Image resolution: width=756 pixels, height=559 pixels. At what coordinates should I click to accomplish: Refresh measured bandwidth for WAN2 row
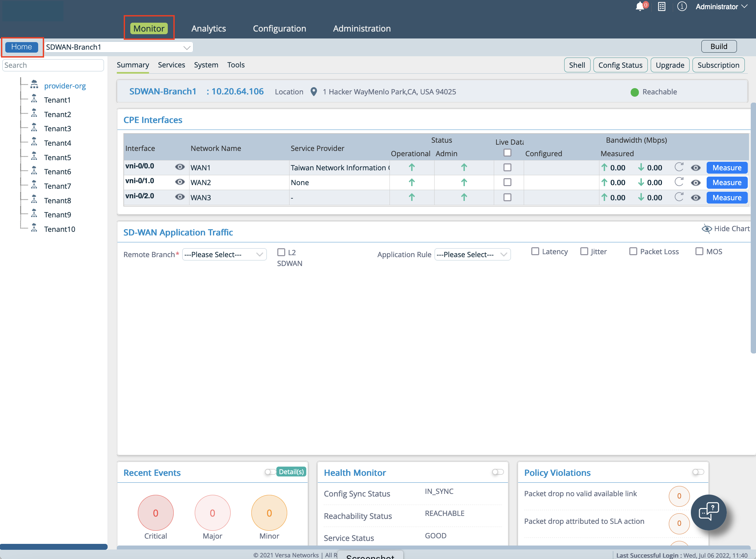tap(679, 182)
